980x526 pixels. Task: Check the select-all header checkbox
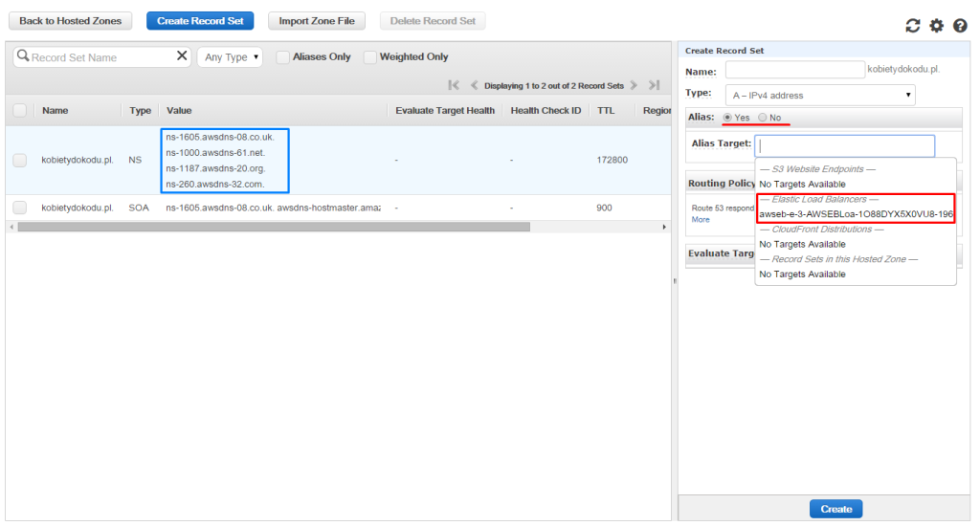pos(20,111)
